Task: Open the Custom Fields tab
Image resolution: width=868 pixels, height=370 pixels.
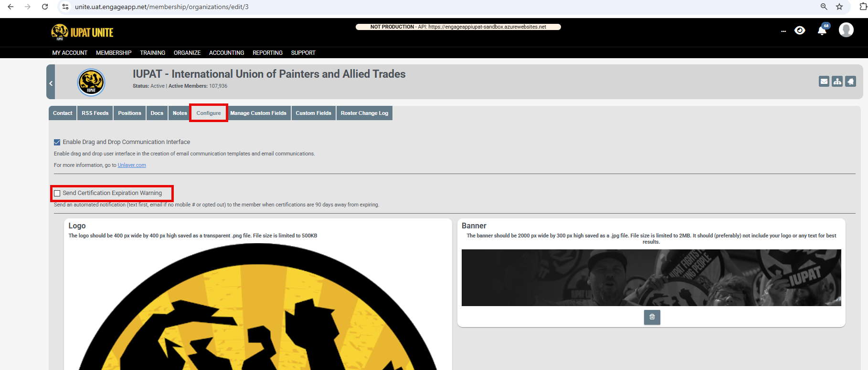Action: (313, 113)
